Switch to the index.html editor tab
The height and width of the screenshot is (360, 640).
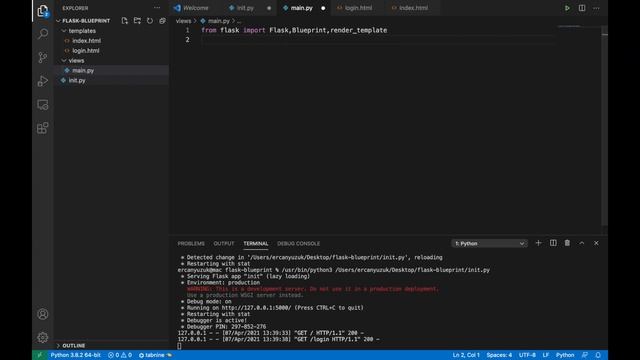[x=413, y=8]
